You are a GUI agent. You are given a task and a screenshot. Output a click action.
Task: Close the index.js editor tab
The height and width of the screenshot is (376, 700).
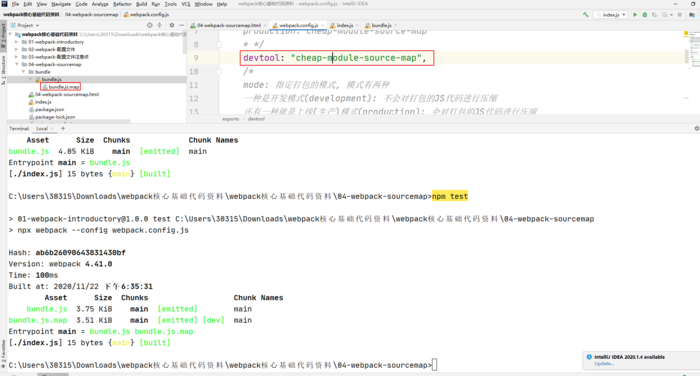tap(357, 25)
